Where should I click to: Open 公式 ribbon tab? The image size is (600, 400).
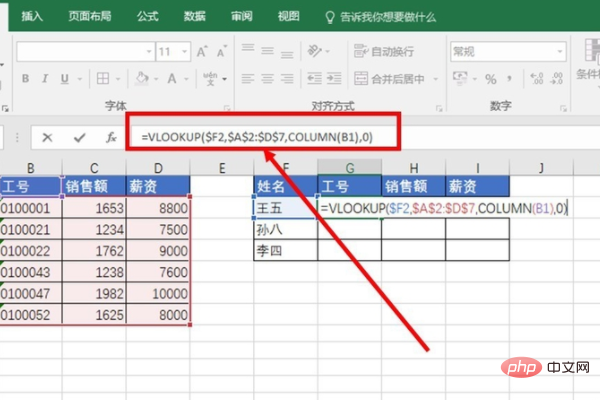[x=148, y=16]
